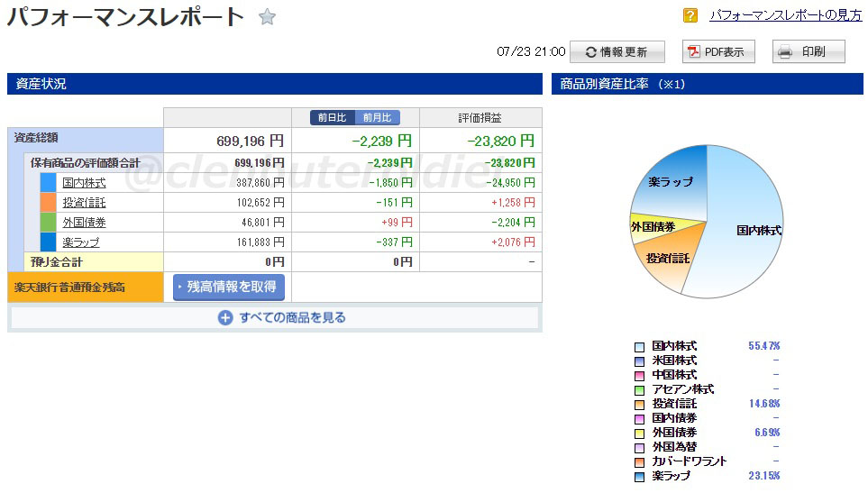Click the 国内株式 legend color box

tap(639, 347)
